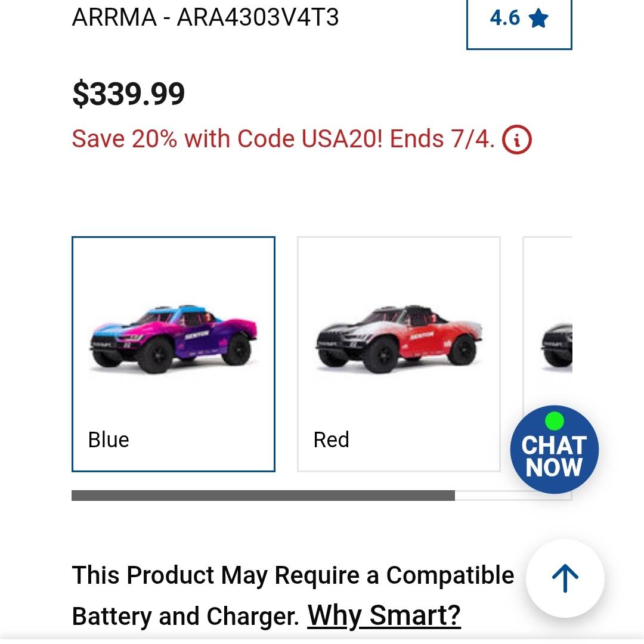Image resolution: width=644 pixels, height=644 pixels.
Task: Click the promo info circle icon
Action: point(516,139)
